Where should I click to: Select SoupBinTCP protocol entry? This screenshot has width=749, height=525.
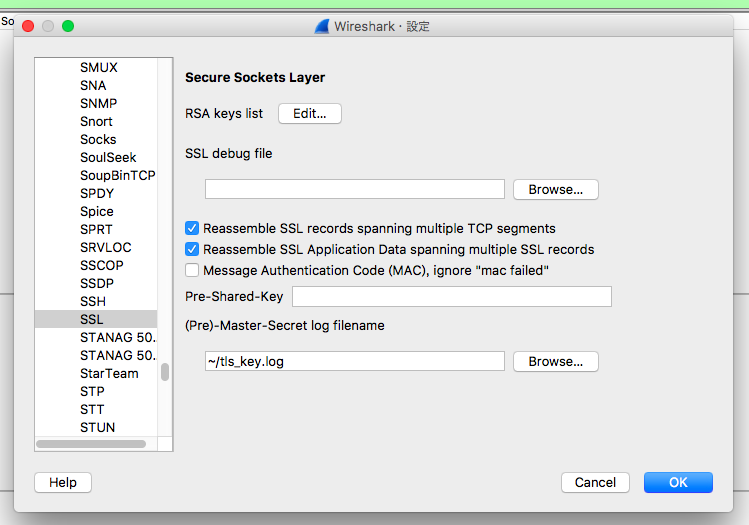[x=118, y=175]
